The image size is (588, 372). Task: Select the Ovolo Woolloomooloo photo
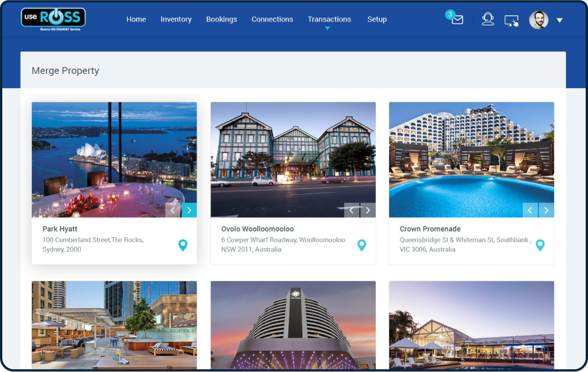click(x=293, y=160)
